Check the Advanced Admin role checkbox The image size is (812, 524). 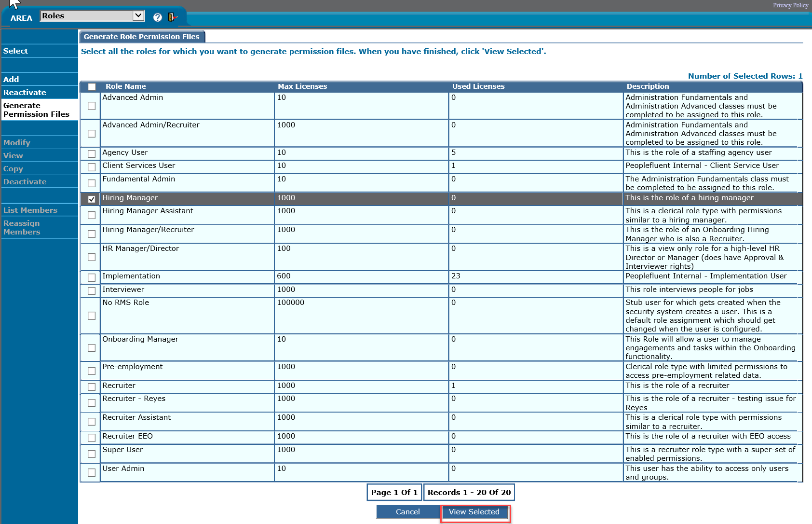[92, 106]
